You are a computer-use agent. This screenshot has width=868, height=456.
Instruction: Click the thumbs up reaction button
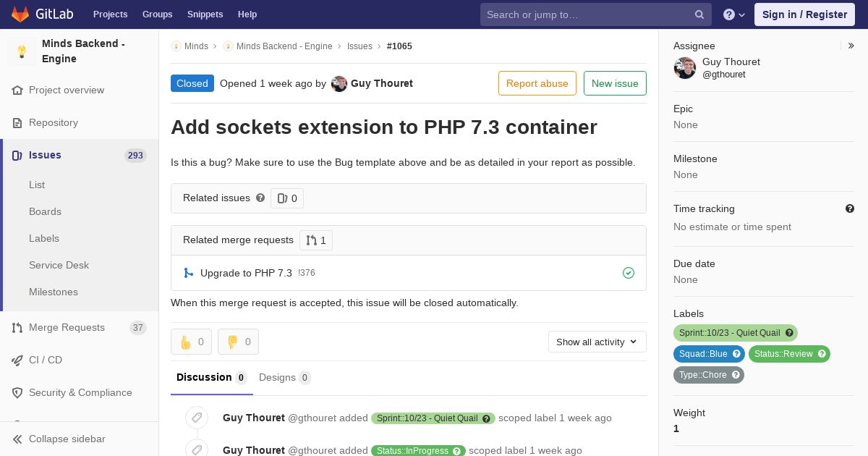[x=191, y=342]
